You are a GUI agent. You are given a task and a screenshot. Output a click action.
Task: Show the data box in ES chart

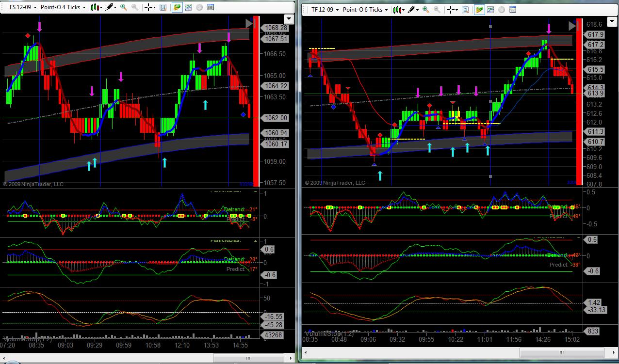click(163, 7)
